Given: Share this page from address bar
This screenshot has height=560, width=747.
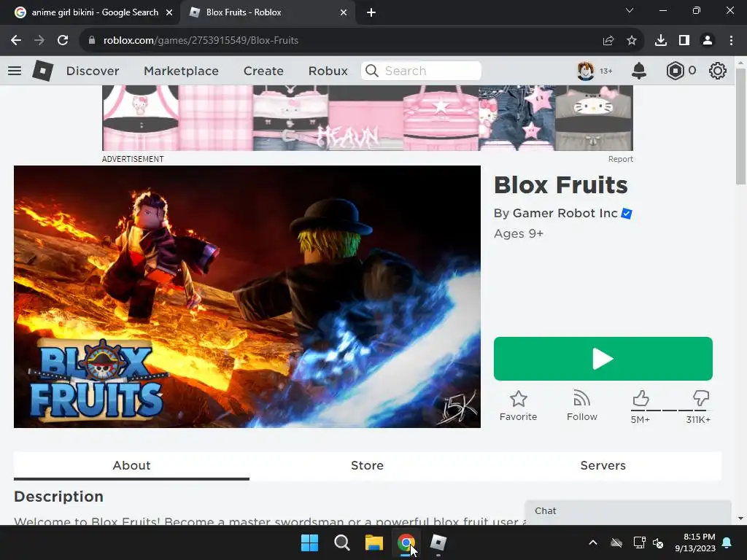Looking at the screenshot, I should [x=608, y=41].
